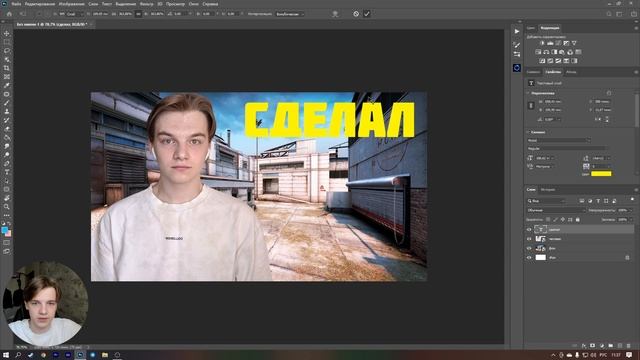
Task: Open the Изображение menu
Action: [x=71, y=4]
